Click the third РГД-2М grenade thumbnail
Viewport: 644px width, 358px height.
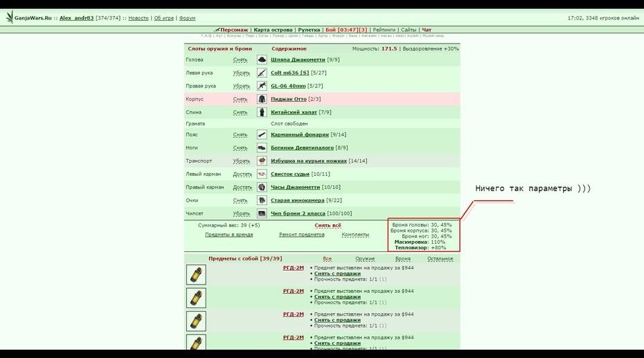click(x=197, y=321)
